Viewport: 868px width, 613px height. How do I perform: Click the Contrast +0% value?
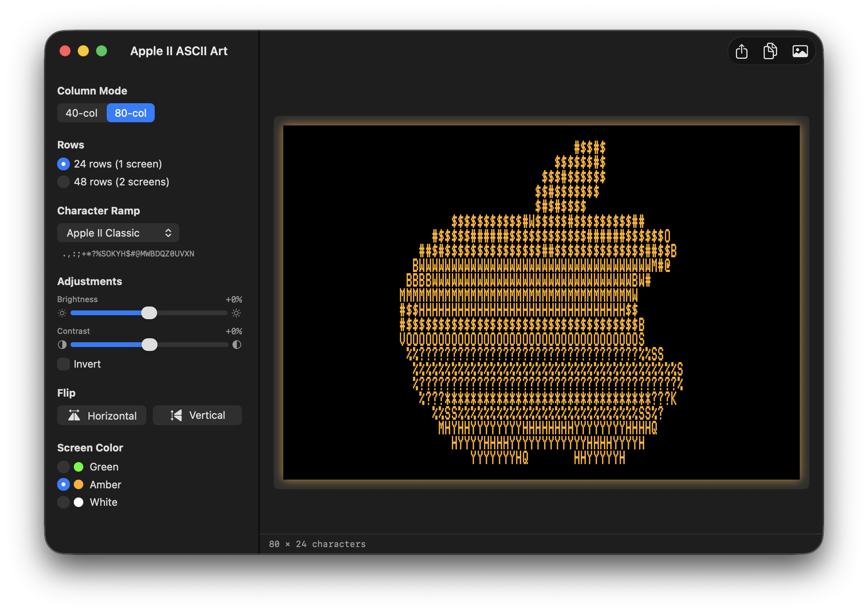coord(234,331)
